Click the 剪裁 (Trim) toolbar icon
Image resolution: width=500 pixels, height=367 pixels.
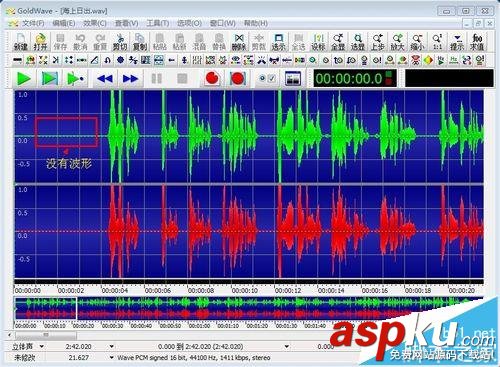259,42
